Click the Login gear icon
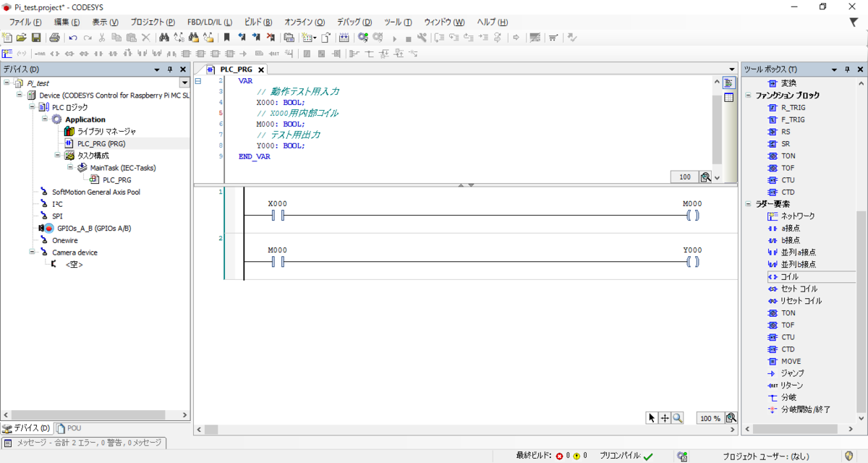The image size is (868, 463). click(362, 38)
